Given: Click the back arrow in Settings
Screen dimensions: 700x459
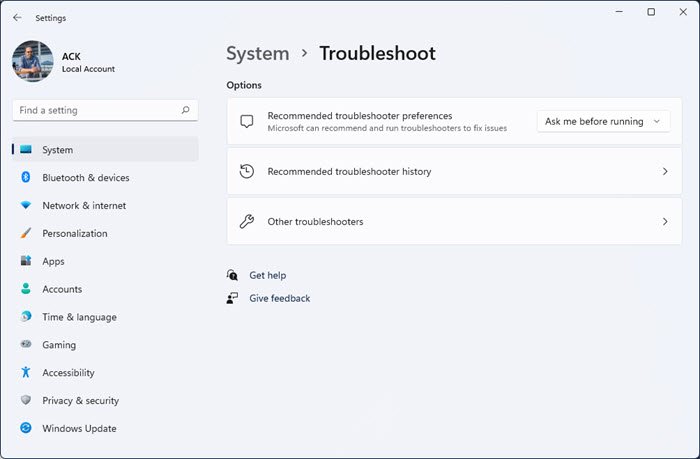Looking at the screenshot, I should point(17,17).
